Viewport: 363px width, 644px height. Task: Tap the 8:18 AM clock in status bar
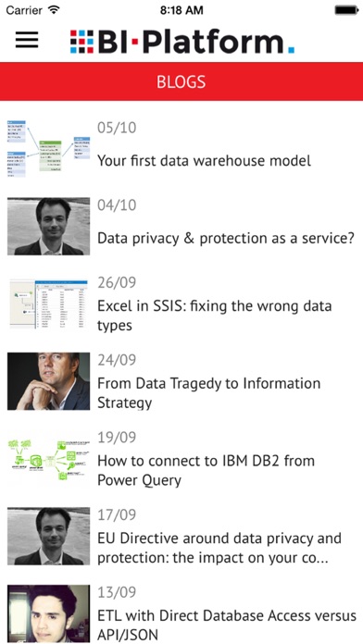181,10
